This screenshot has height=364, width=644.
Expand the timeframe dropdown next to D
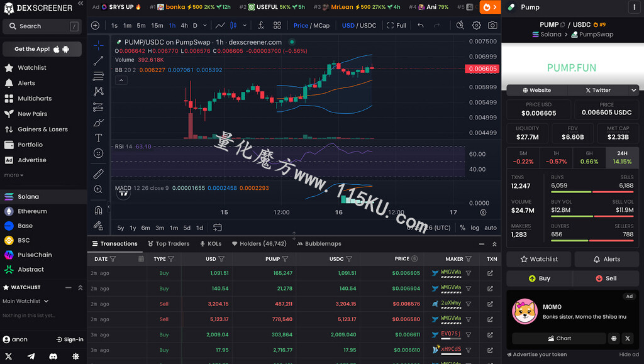tap(205, 25)
